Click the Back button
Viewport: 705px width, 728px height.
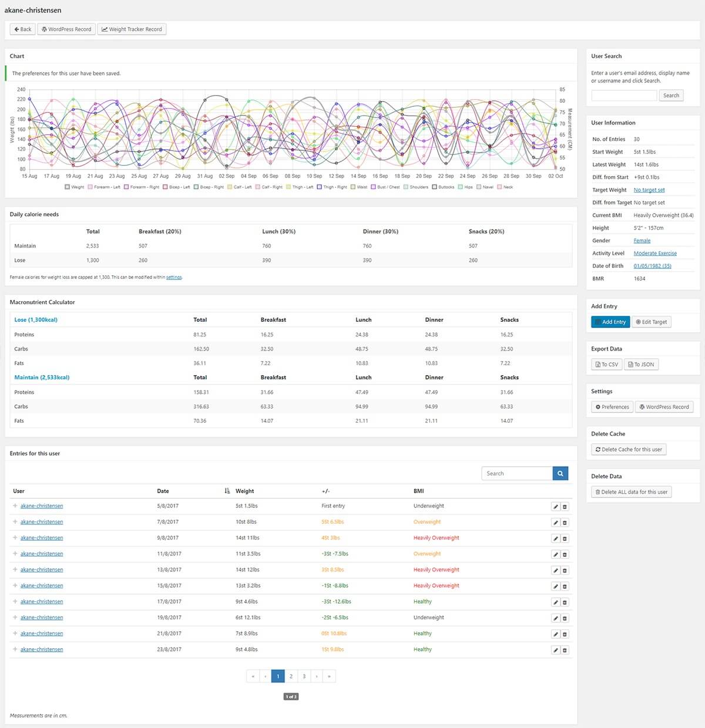(23, 29)
